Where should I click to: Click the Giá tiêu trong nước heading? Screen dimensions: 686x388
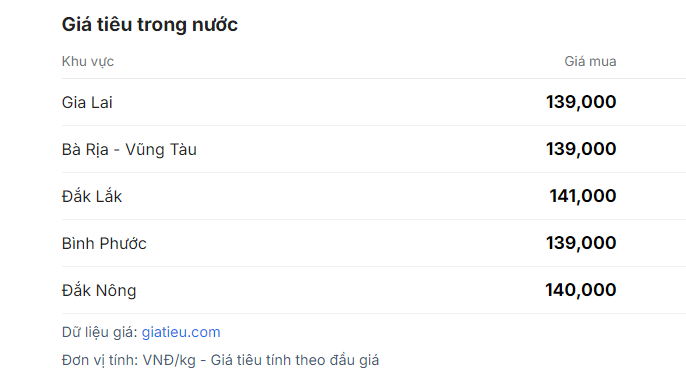pos(150,24)
